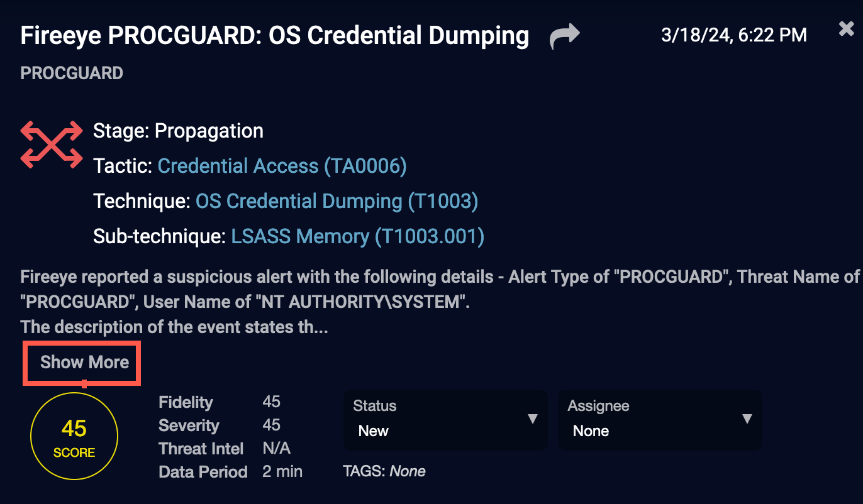Click the Threat Intel N/A value
This screenshot has height=504, width=863.
(x=276, y=449)
